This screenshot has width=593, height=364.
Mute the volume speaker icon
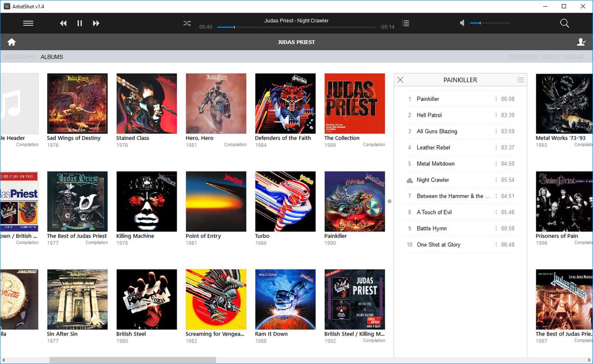(x=462, y=23)
